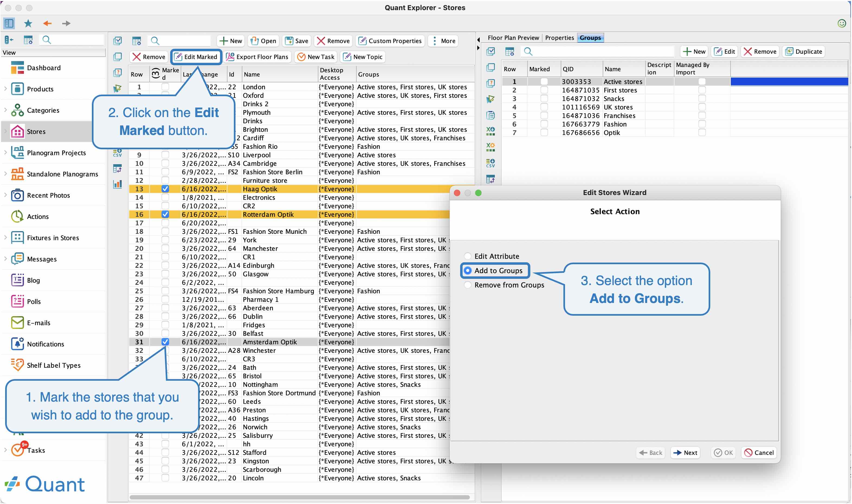This screenshot has height=504, width=852.
Task: Select the Franchises group row
Action: point(675,115)
